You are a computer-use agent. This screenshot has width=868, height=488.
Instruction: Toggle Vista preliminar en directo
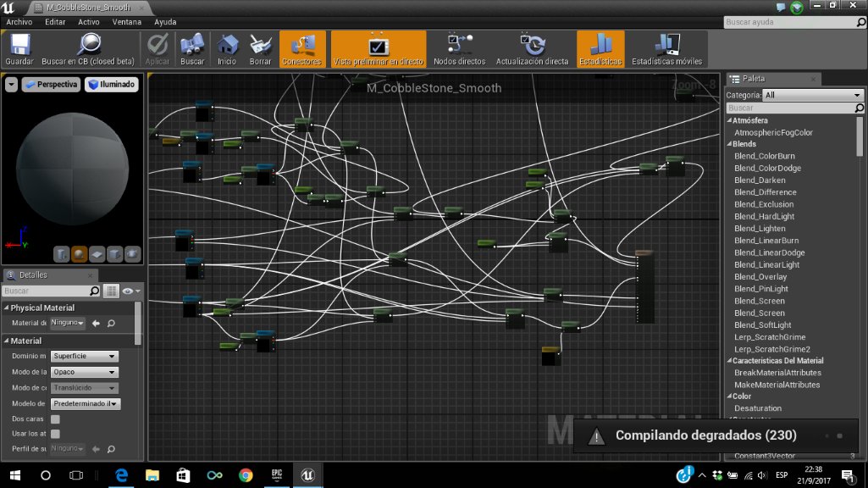pos(378,49)
